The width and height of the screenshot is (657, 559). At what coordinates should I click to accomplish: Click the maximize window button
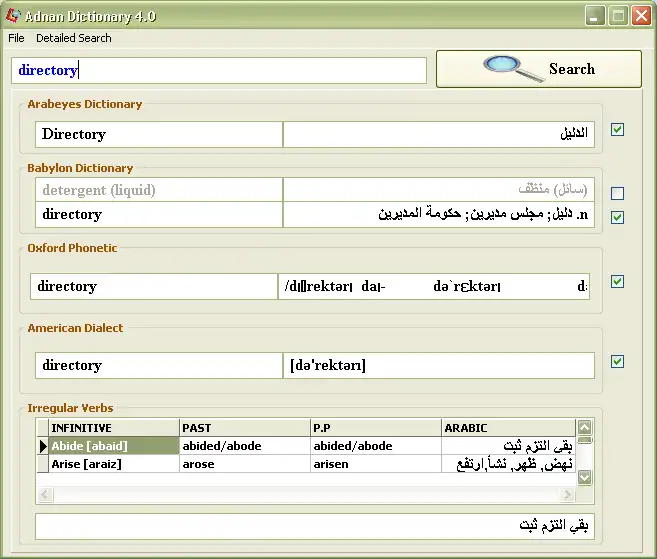point(618,16)
